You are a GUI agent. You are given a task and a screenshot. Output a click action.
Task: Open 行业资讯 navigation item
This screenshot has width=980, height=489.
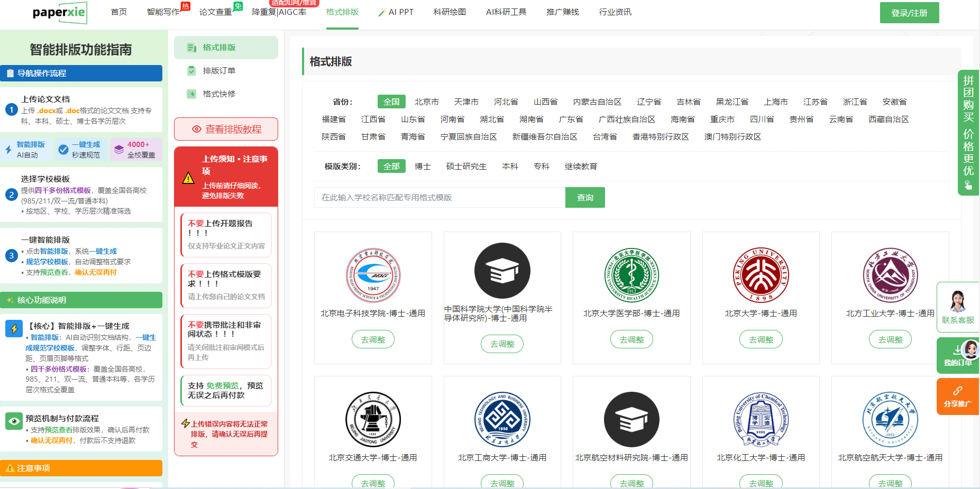[616, 12]
